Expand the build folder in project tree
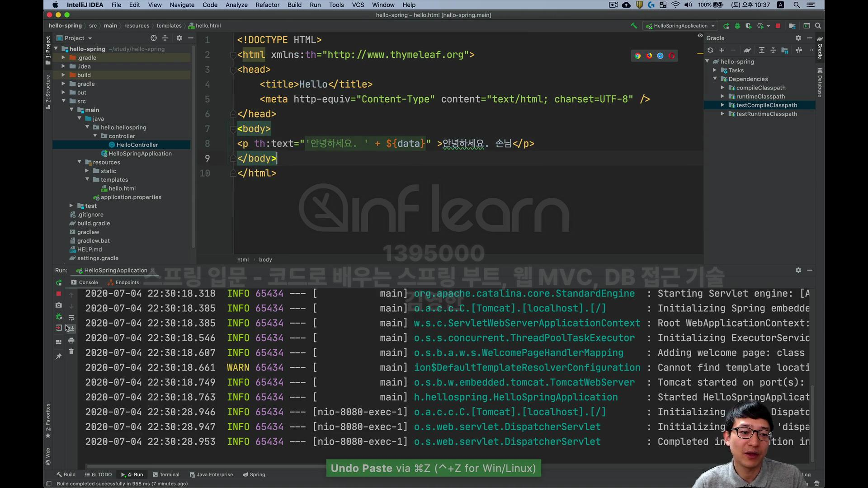Viewport: 868px width, 488px height. pos(63,75)
